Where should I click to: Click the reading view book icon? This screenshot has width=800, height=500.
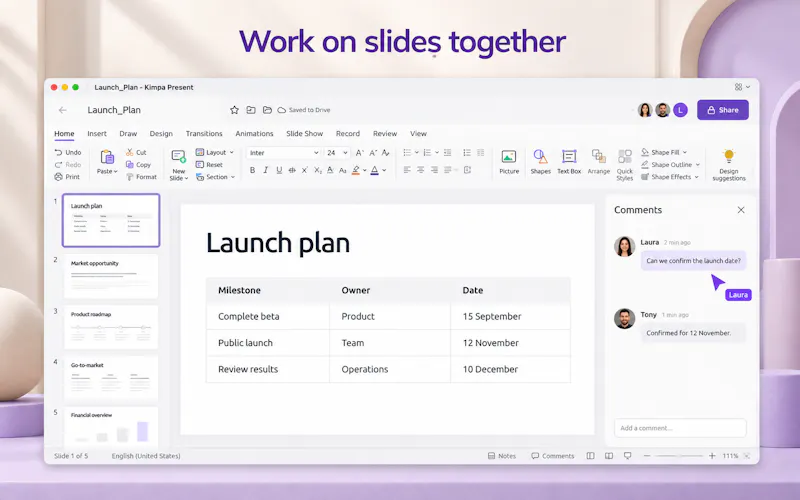click(x=609, y=456)
